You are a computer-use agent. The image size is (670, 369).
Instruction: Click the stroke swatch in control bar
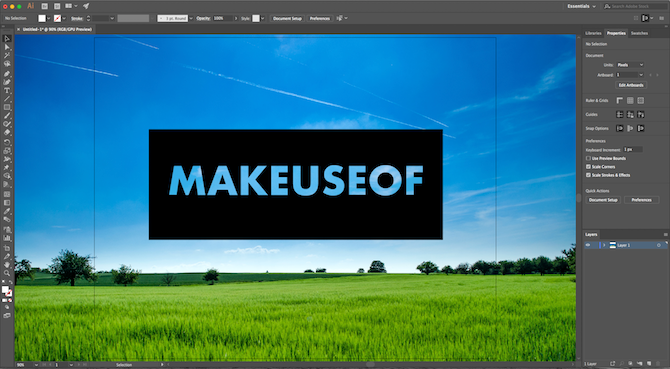[x=57, y=18]
